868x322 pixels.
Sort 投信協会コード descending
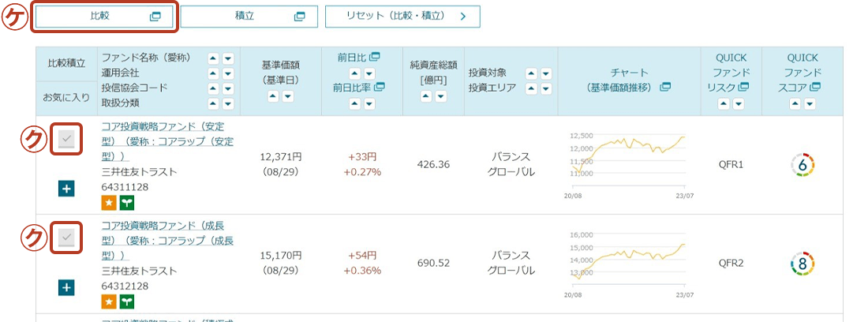point(228,88)
